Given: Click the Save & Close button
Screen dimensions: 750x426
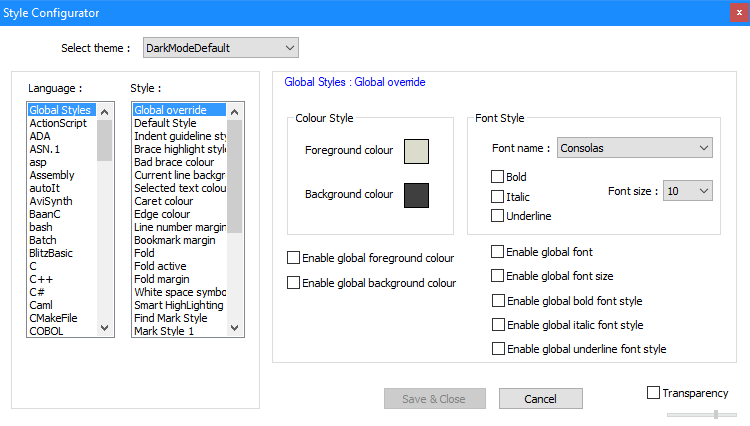Looking at the screenshot, I should pyautogui.click(x=435, y=399).
